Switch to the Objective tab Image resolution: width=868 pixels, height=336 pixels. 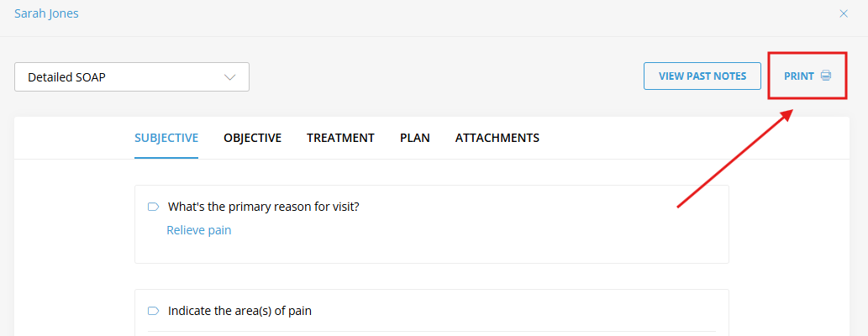point(252,138)
